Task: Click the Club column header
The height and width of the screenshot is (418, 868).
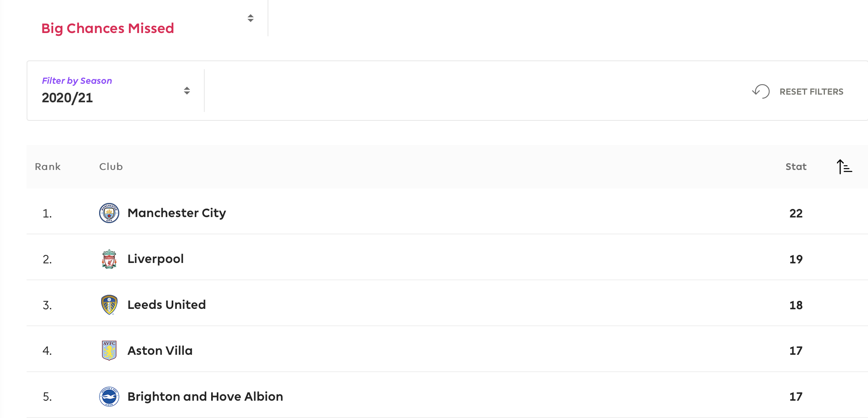Action: coord(111,167)
